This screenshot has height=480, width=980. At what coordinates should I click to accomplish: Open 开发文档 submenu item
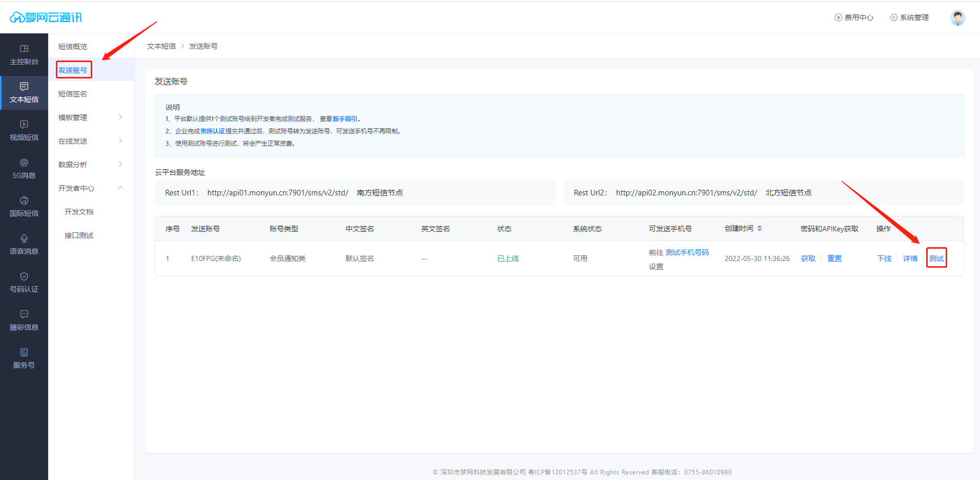[79, 212]
